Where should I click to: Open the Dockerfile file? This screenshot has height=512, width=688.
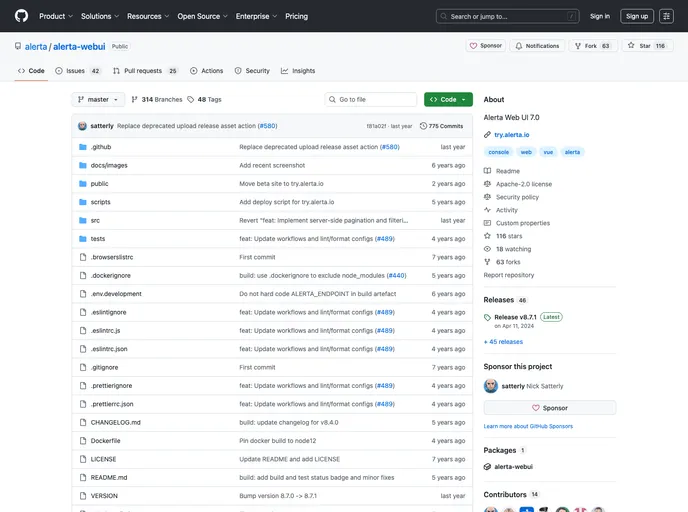pos(105,441)
